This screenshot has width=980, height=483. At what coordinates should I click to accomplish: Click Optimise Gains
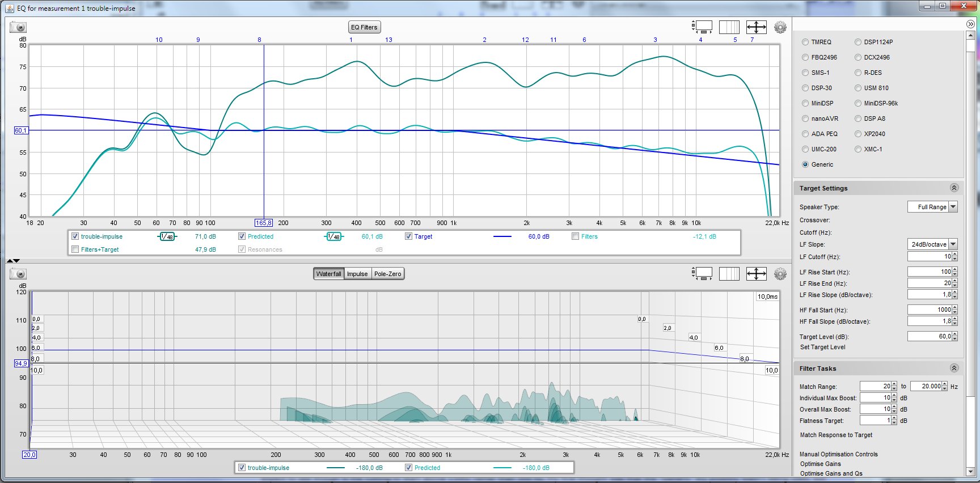(820, 464)
